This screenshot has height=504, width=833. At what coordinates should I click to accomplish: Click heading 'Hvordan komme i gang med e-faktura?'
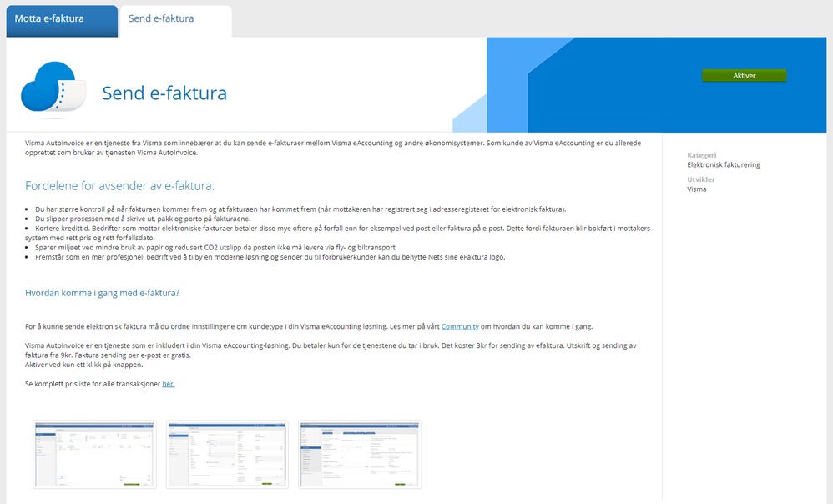point(102,293)
